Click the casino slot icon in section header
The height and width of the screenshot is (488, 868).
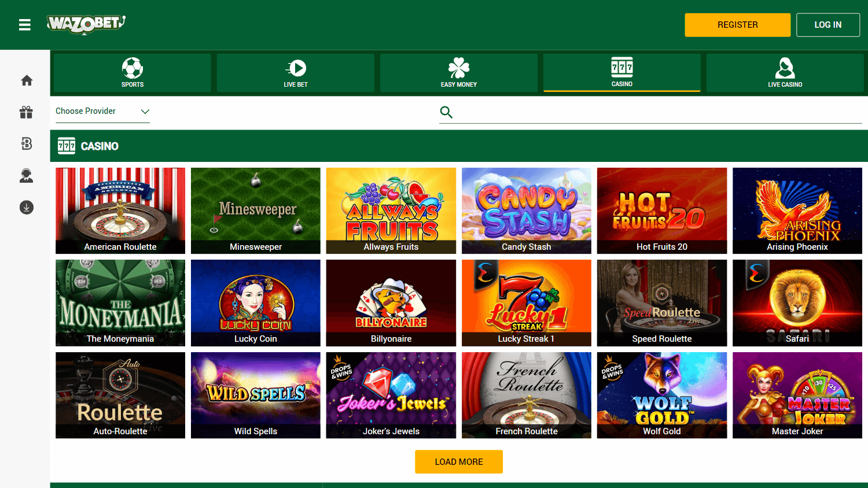pos(67,146)
